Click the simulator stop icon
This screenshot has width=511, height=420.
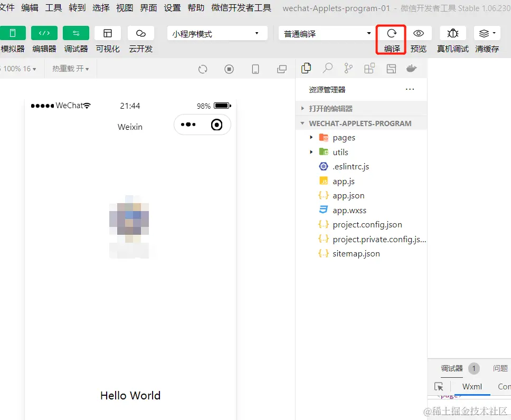click(229, 69)
